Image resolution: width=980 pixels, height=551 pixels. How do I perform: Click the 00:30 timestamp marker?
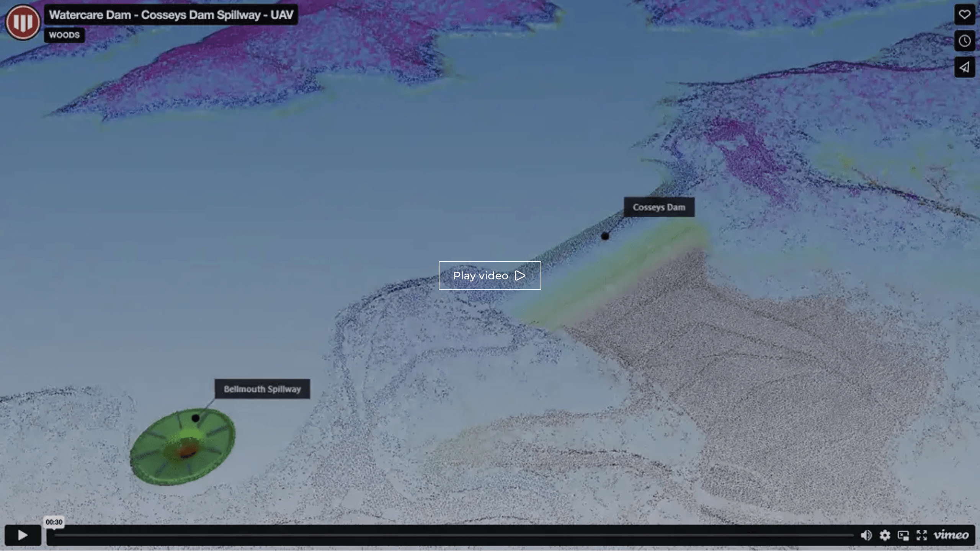coord(54,522)
